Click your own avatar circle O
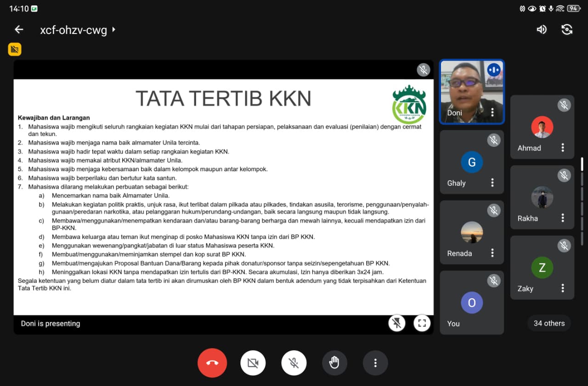The height and width of the screenshot is (386, 588). pos(472,302)
